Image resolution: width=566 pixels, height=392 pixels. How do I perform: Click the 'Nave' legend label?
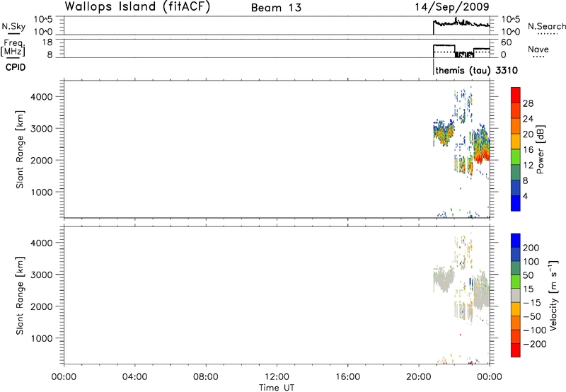click(x=538, y=50)
